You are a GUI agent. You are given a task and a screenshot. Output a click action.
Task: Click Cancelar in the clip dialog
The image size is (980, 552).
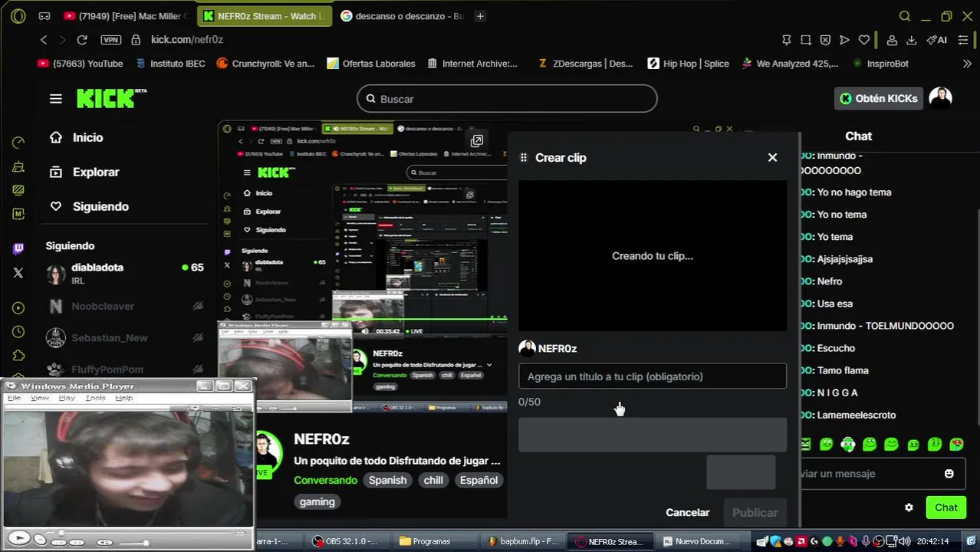pos(688,513)
